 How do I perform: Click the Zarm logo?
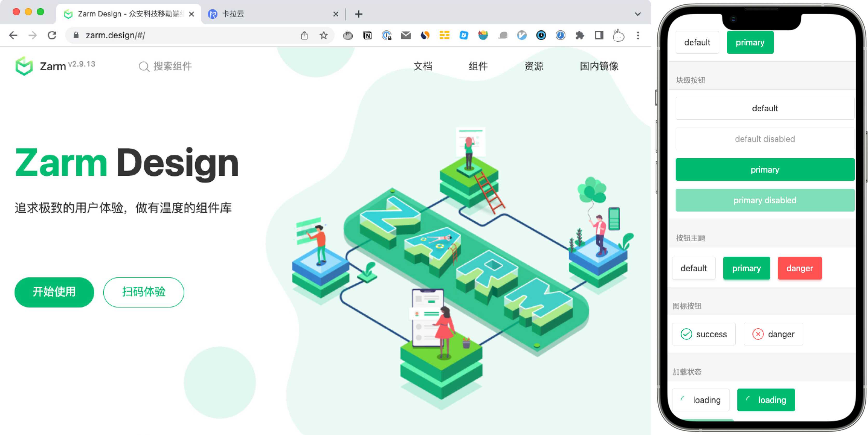click(24, 66)
